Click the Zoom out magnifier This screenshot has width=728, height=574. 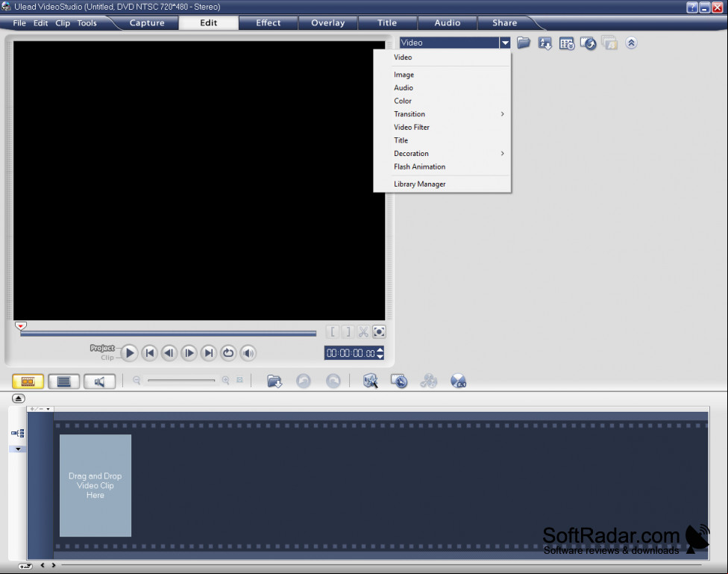136,380
